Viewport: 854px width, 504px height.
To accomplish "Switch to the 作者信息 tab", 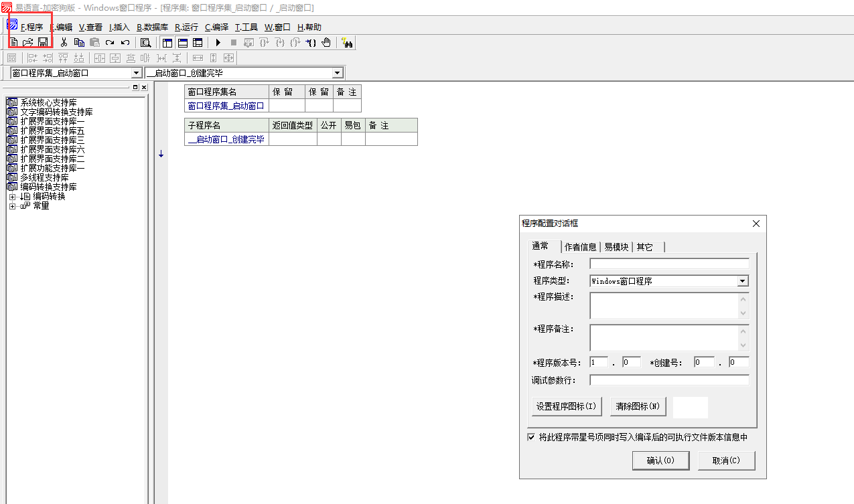I will 580,247.
